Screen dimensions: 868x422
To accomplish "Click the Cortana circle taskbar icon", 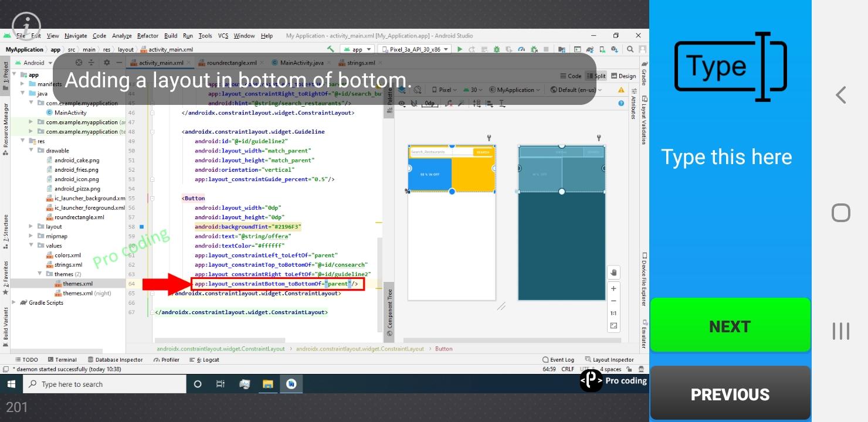I will [x=198, y=384].
